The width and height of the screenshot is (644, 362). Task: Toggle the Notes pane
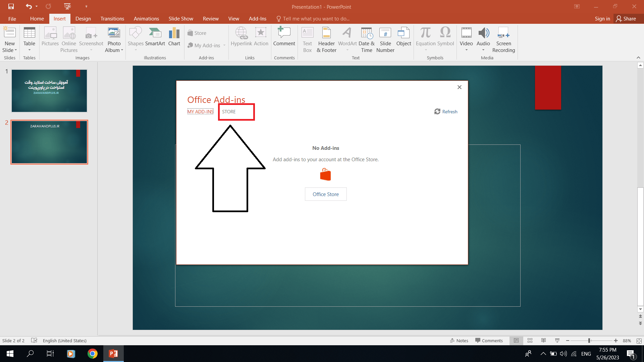[459, 341]
